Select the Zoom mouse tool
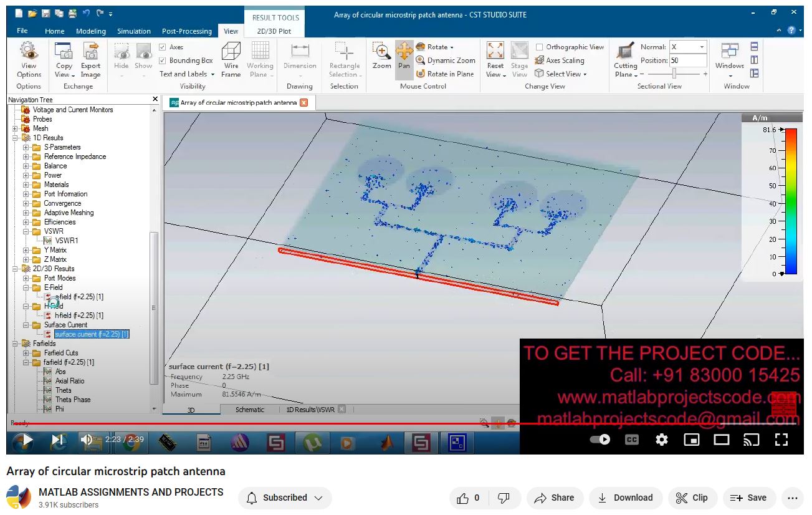 381,55
